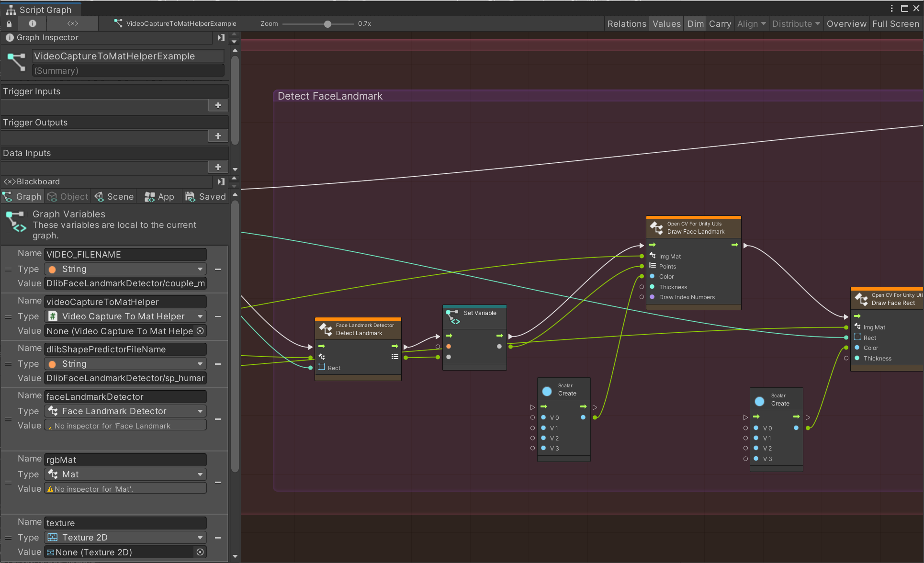Click the Detect Landmark node icon
This screenshot has width=924, height=563.
(x=326, y=329)
